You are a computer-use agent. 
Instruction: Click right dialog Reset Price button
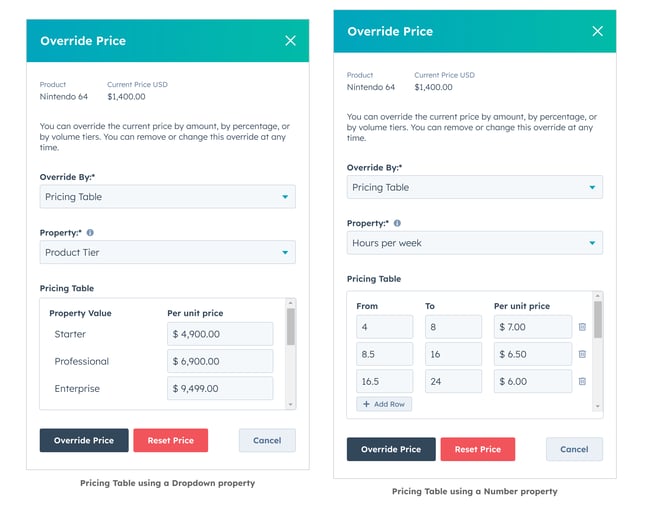(477, 449)
